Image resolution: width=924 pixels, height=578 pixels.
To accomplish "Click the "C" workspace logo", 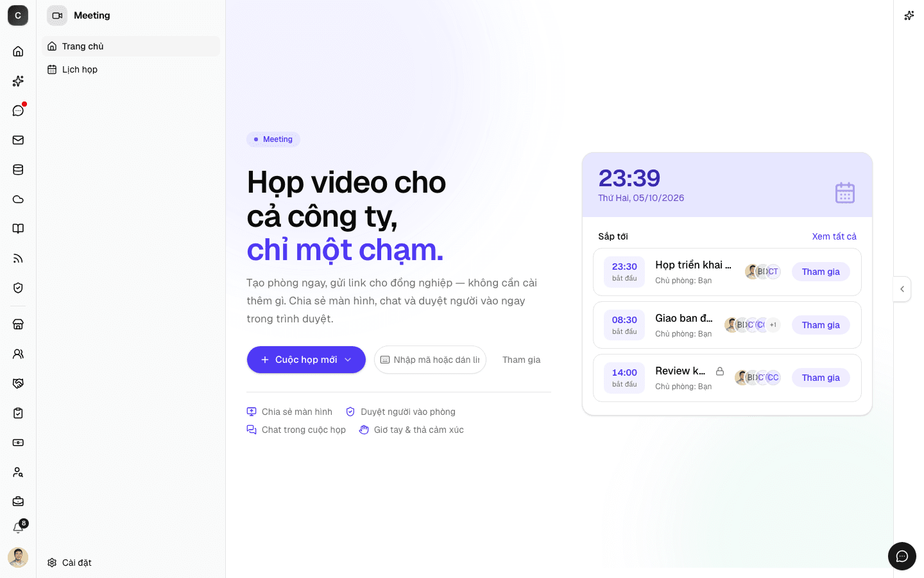I will (18, 15).
